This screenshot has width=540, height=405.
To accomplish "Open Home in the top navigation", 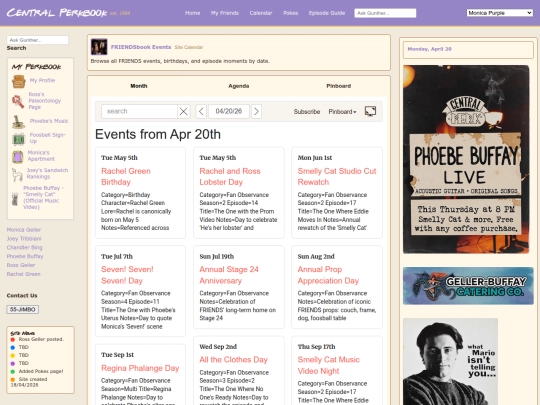I will coord(193,13).
